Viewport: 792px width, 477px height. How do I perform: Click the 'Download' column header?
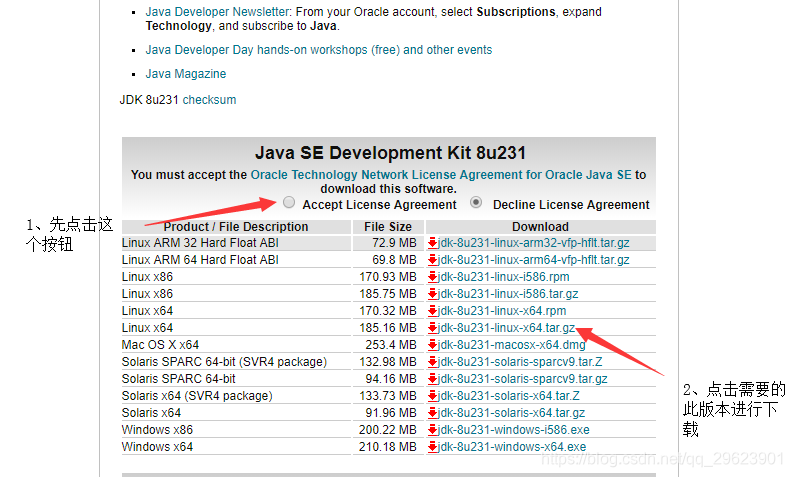click(x=540, y=227)
